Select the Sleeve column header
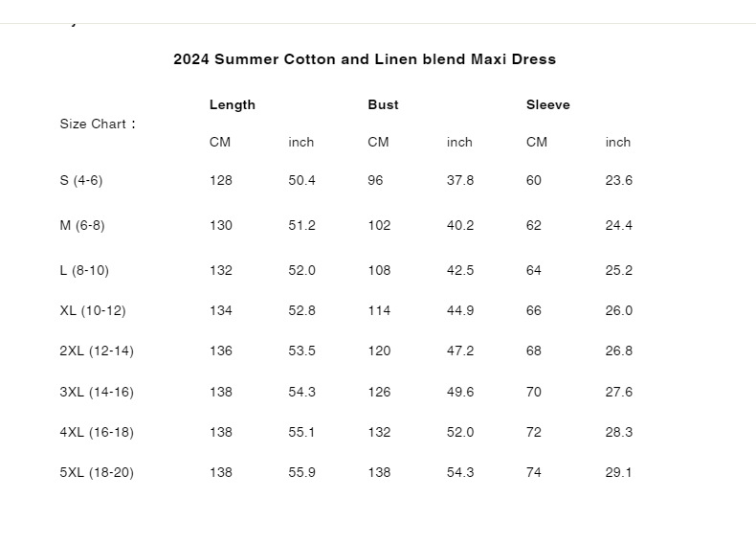The image size is (756, 543). point(547,104)
